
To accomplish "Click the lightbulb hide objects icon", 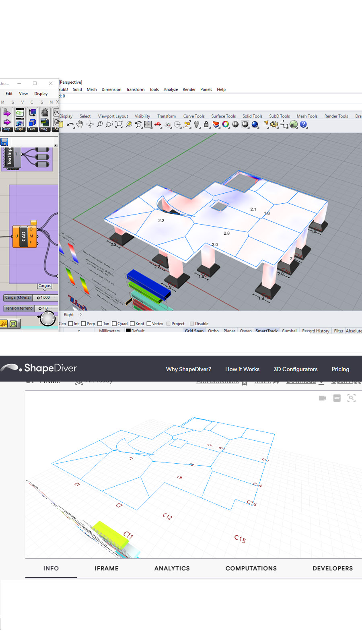I will pos(197,124).
